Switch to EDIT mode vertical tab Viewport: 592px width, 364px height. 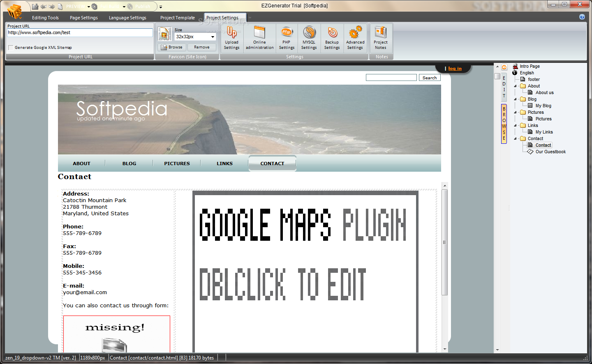coord(504,87)
